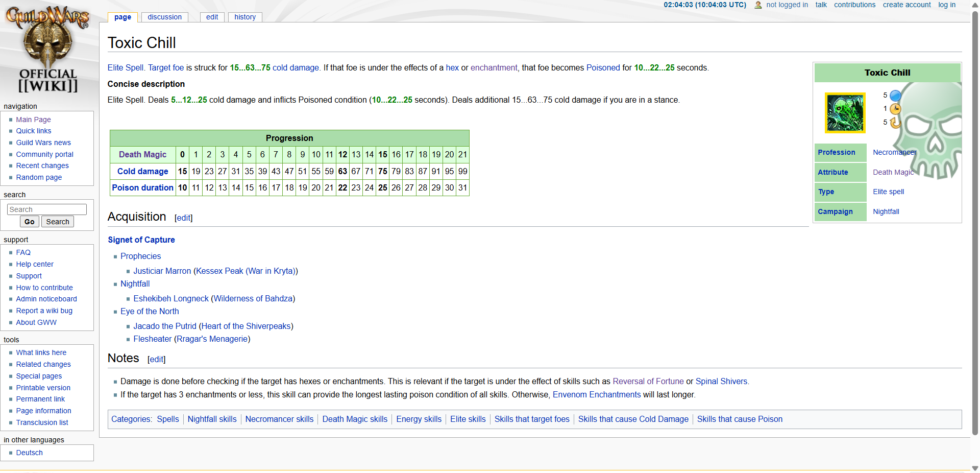View Recent changes
Image resolution: width=980 pixels, height=473 pixels.
(42, 165)
